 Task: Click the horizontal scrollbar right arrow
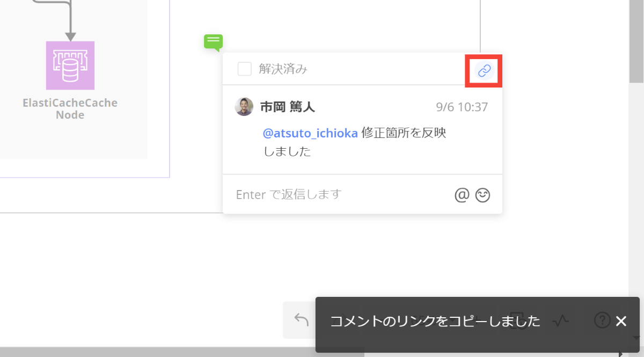[621, 354]
